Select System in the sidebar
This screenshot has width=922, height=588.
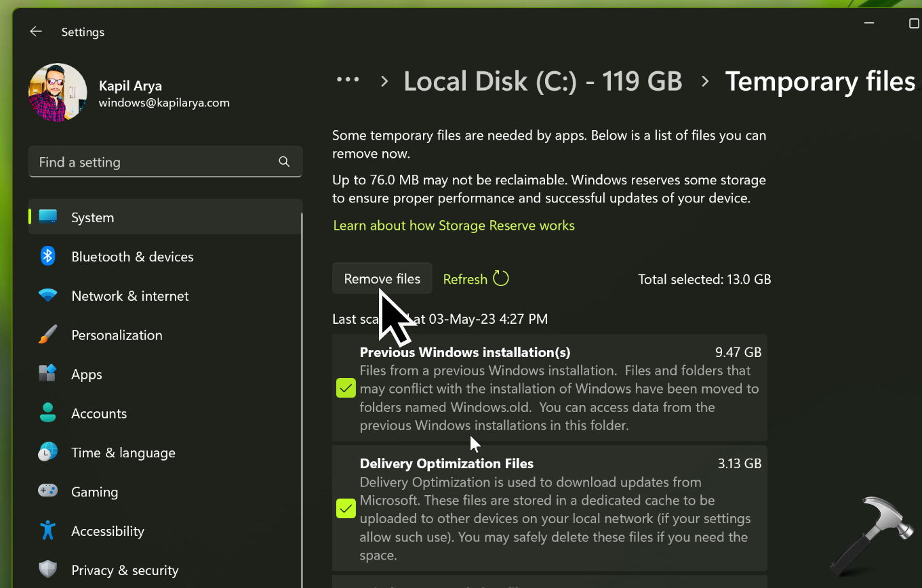(92, 217)
